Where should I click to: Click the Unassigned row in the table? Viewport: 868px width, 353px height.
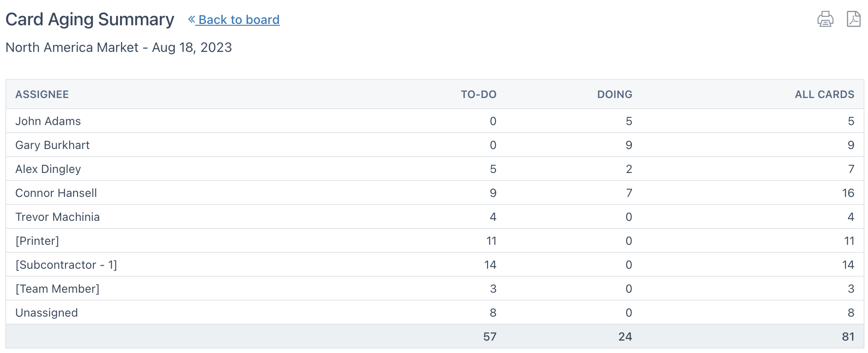pyautogui.click(x=46, y=312)
